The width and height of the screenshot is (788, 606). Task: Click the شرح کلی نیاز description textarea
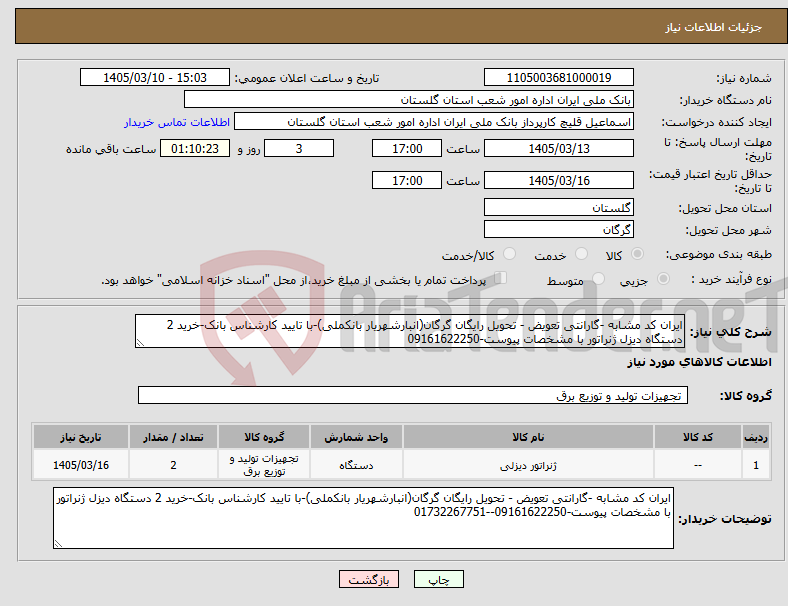pyautogui.click(x=410, y=331)
